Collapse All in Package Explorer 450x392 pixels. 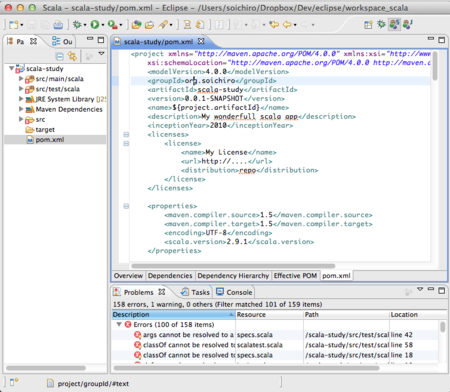(x=59, y=56)
